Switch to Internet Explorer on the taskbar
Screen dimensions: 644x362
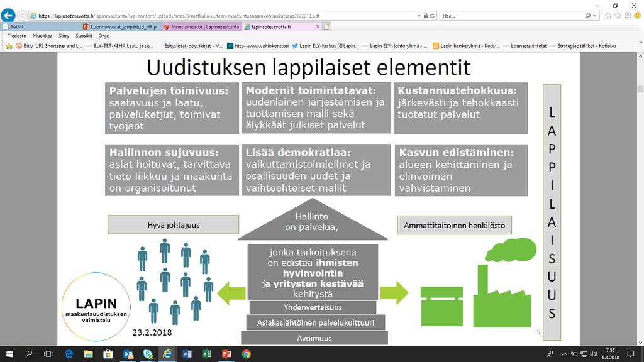[x=167, y=354]
